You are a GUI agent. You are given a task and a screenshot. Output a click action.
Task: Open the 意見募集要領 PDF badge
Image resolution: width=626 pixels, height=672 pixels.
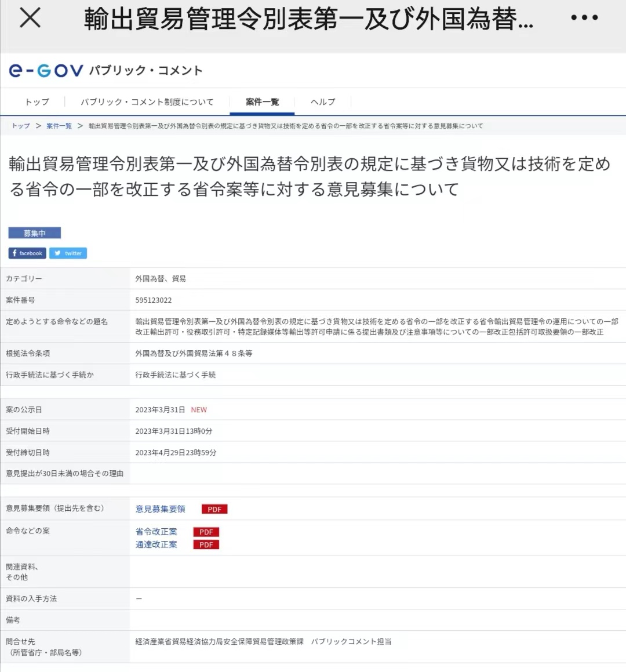(214, 509)
